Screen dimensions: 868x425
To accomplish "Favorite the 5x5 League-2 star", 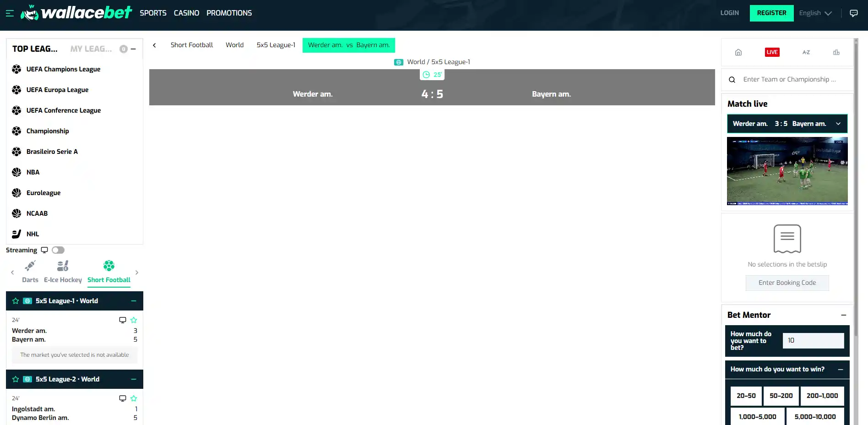I will 16,379.
